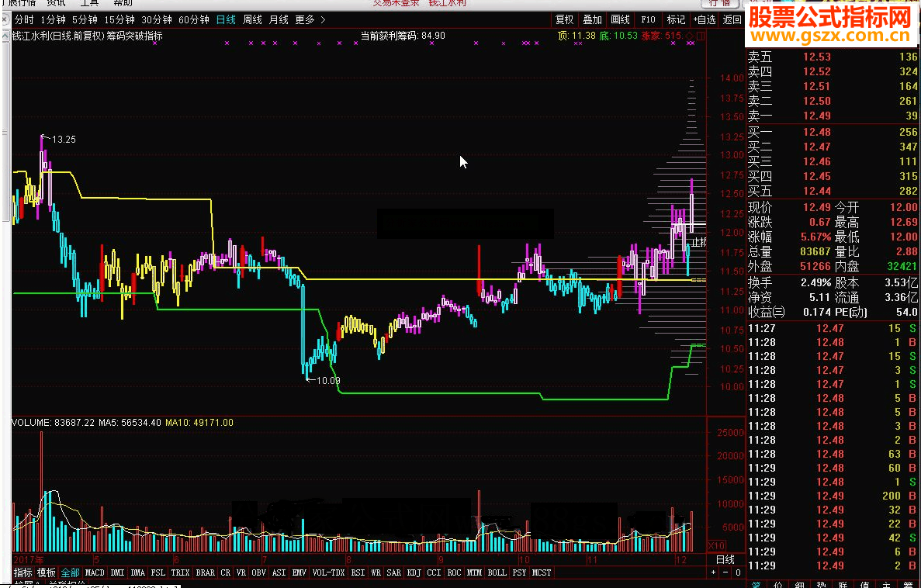Click the 当前获利筹码 84.90 label
921x588 pixels.
[x=403, y=36]
